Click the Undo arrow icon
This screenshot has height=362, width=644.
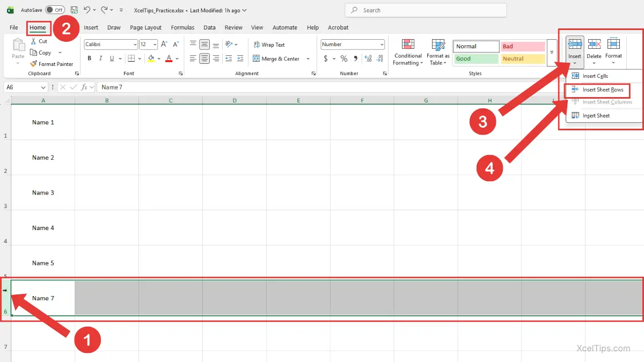[x=87, y=10]
